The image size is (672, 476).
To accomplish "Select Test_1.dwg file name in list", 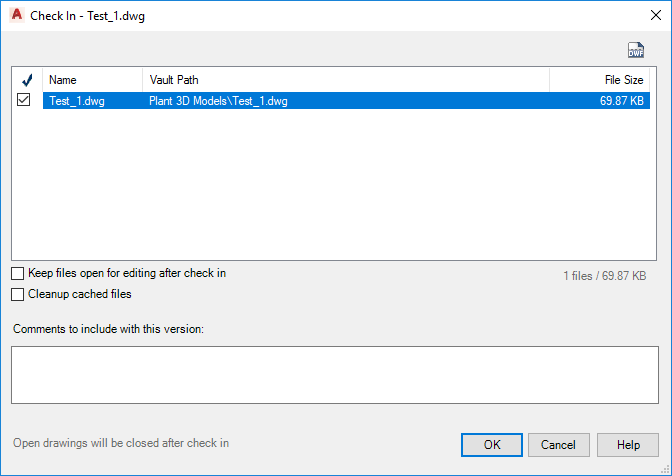I will 77,101.
